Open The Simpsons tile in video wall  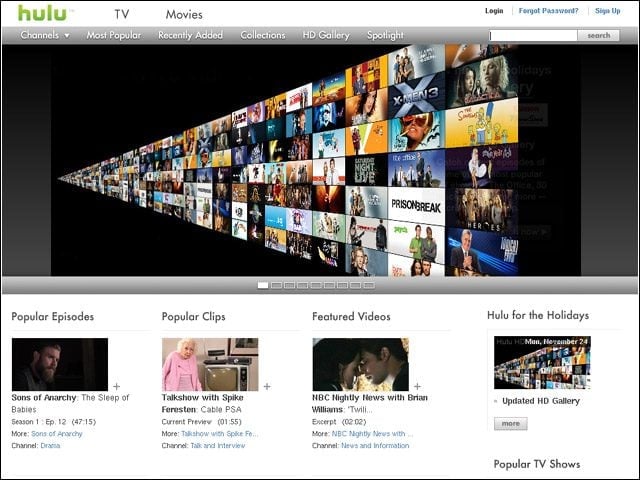click(481, 124)
